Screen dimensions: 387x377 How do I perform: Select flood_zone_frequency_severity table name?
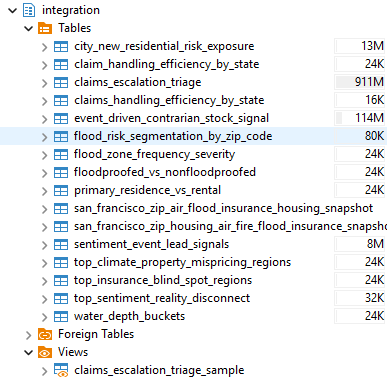tap(154, 154)
